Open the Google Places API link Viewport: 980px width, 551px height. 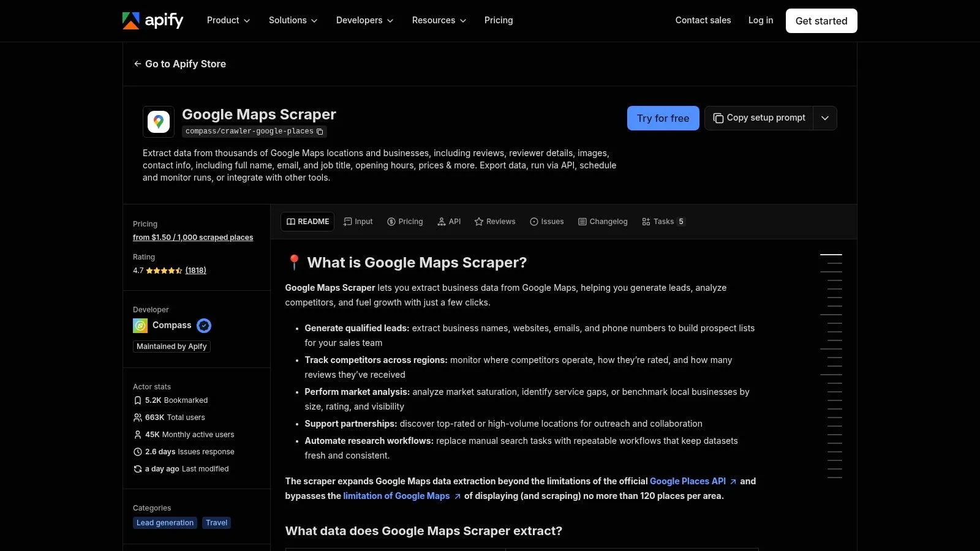688,481
